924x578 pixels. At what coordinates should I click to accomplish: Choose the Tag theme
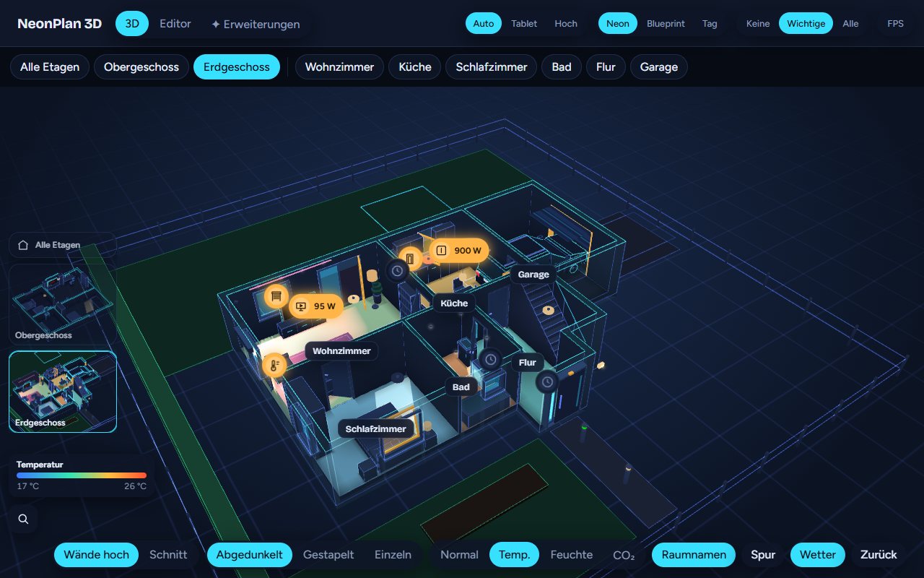coord(710,24)
